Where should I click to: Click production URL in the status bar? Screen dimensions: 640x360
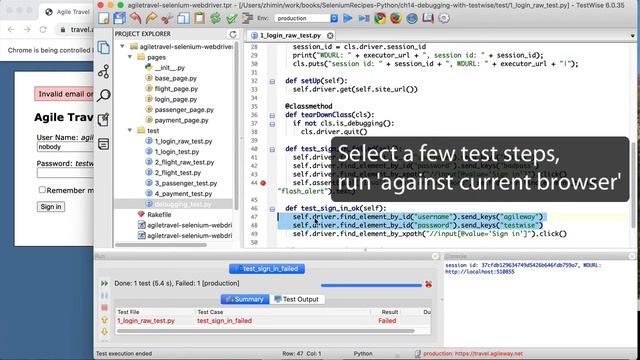(473, 354)
